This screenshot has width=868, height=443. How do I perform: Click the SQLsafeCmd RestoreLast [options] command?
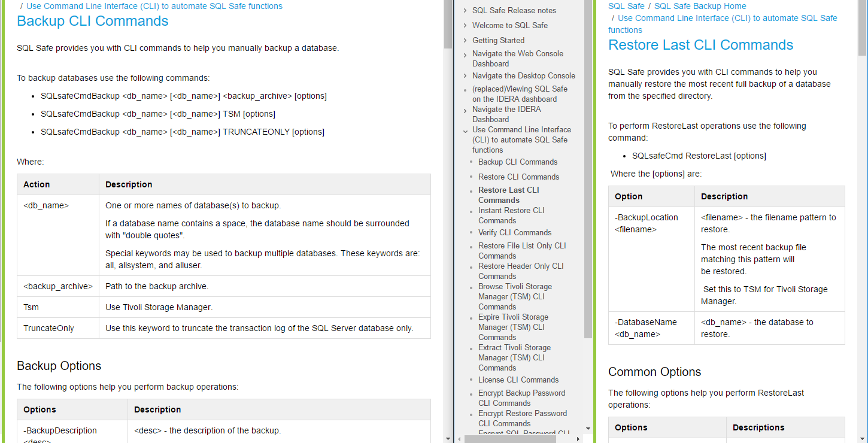(699, 156)
